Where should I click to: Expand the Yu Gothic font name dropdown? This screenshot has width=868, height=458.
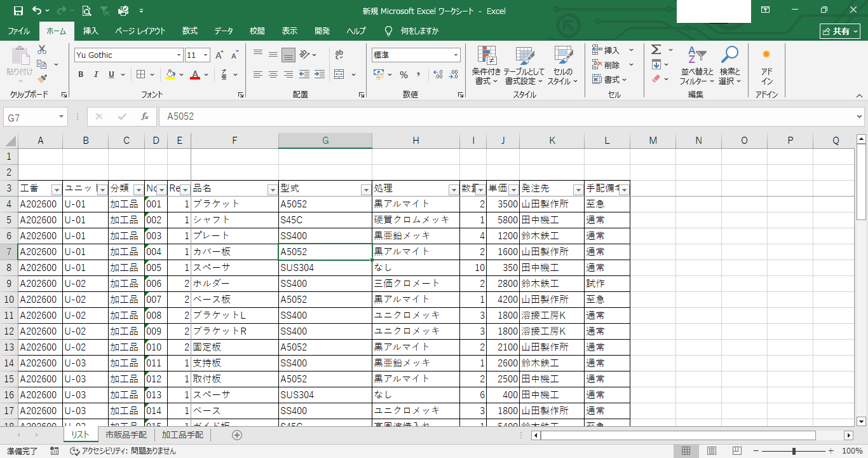coord(179,55)
